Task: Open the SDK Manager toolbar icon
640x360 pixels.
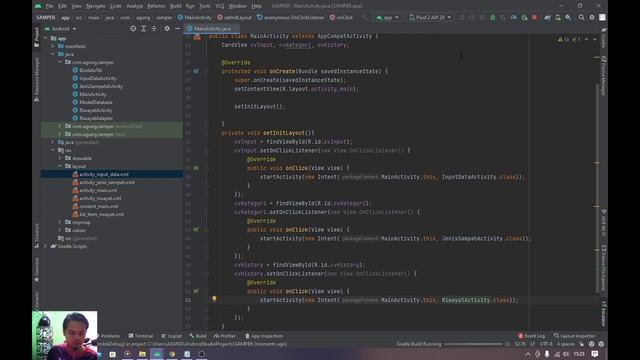Action: click(568, 18)
